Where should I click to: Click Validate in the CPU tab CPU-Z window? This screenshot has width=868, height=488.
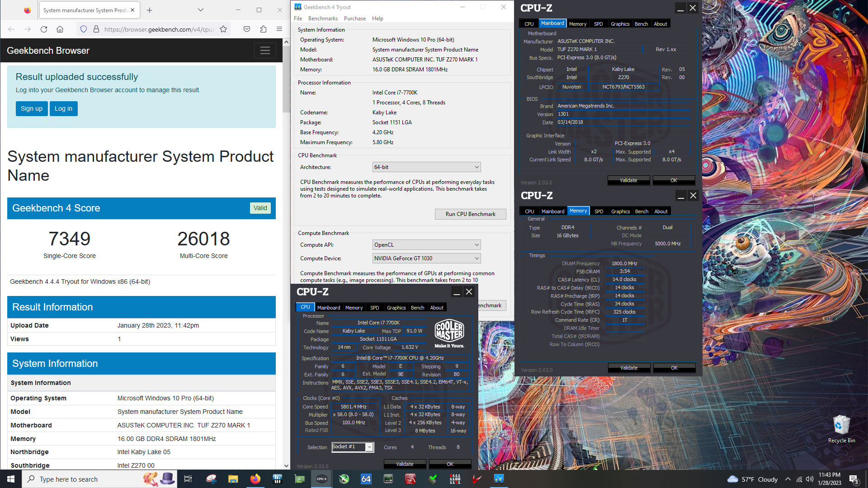405,464
